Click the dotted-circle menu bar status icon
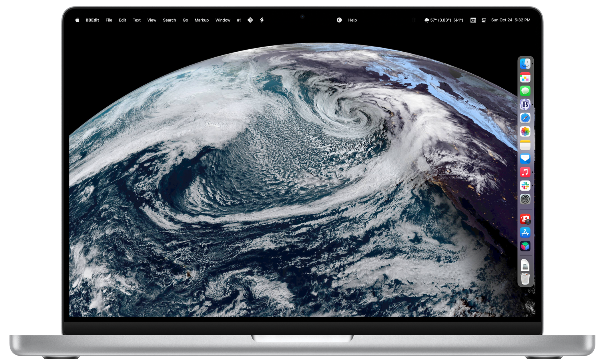Image resolution: width=604 pixels, height=364 pixels. (414, 20)
